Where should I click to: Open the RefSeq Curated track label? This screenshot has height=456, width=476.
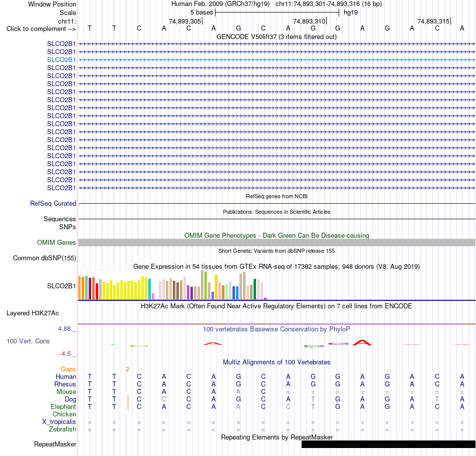pos(53,203)
